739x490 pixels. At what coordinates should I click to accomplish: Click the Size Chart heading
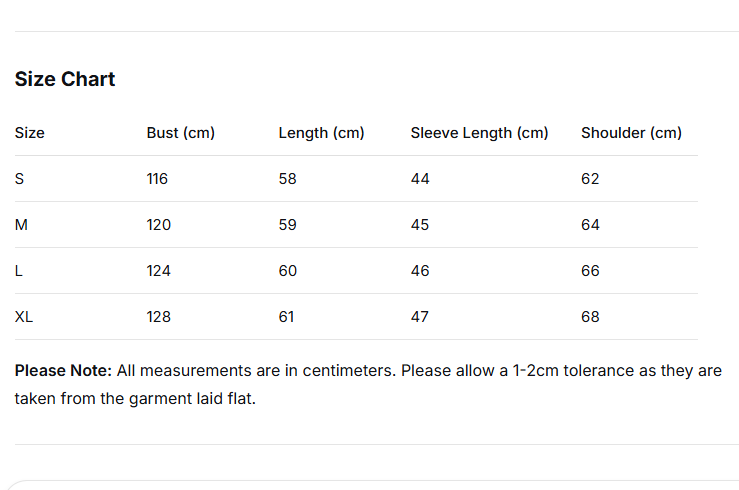(65, 80)
